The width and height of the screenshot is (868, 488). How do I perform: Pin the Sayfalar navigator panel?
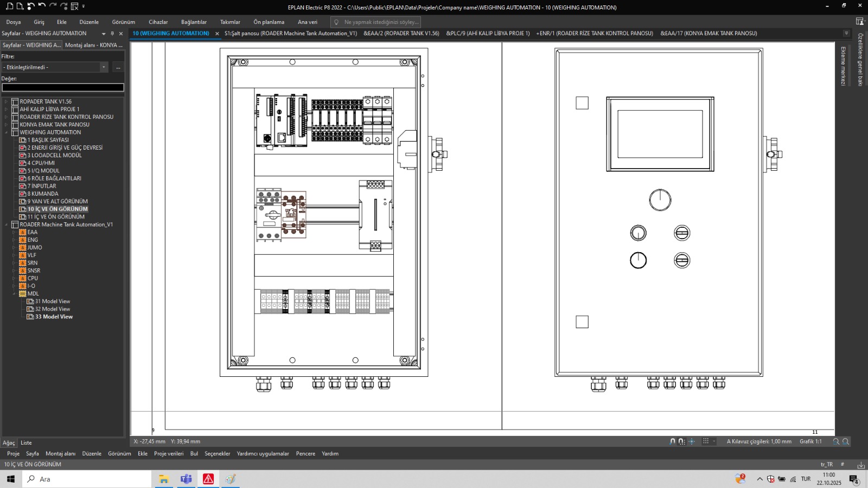click(x=112, y=34)
